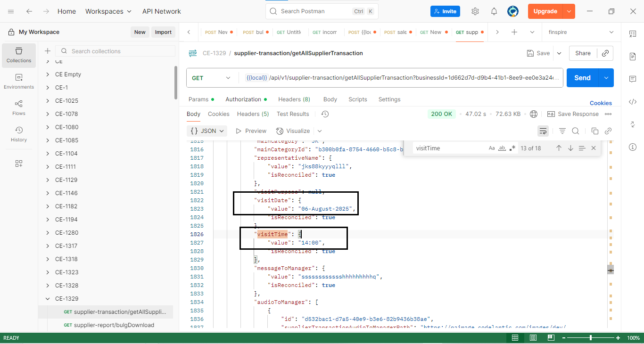The width and height of the screenshot is (644, 344).
Task: Open configure sidebar grid icon
Action: click(x=19, y=164)
